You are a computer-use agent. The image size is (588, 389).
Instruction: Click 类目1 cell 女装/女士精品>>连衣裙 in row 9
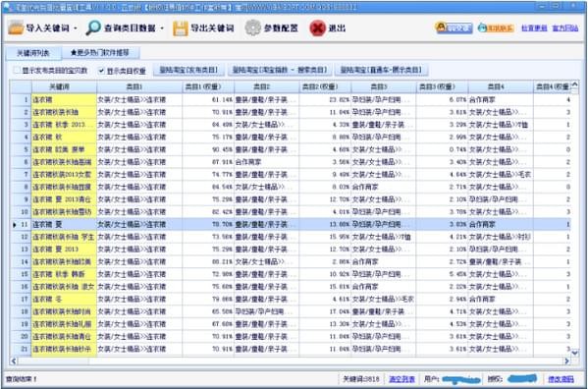click(x=139, y=199)
